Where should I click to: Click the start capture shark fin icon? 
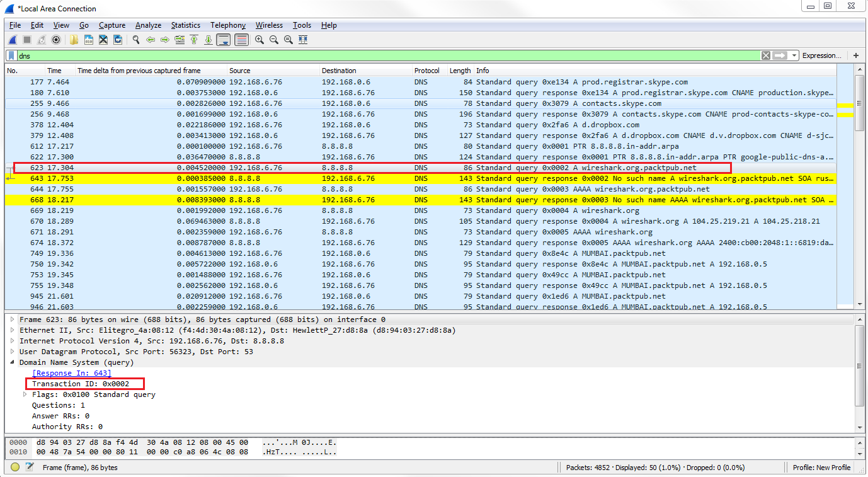point(12,40)
